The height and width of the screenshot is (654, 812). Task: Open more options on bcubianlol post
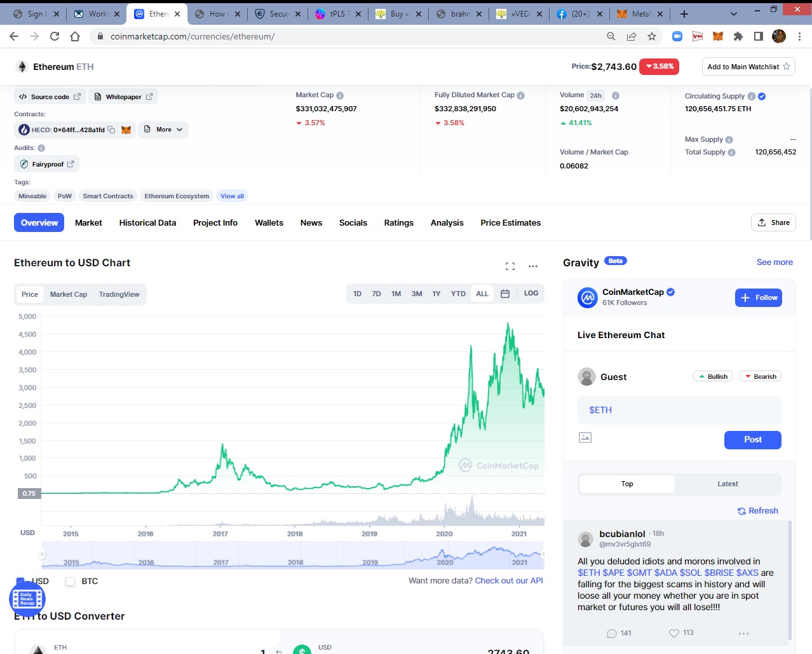743,633
